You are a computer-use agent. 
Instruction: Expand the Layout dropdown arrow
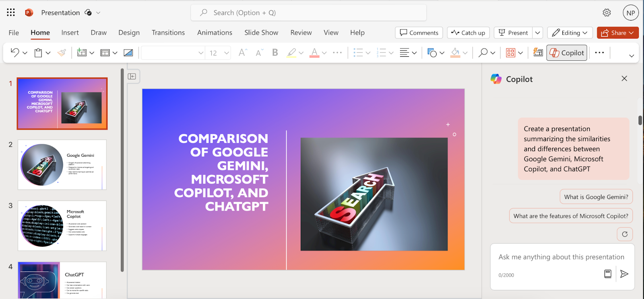pos(115,53)
